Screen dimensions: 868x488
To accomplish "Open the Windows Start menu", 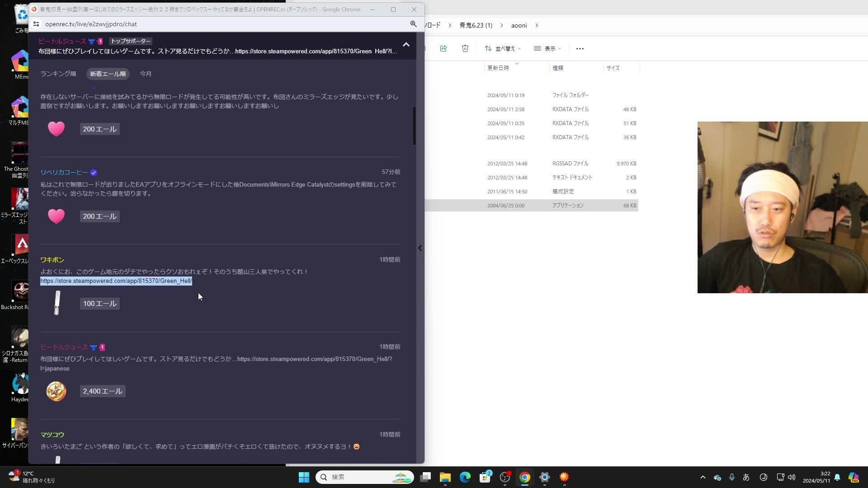I will tap(304, 477).
